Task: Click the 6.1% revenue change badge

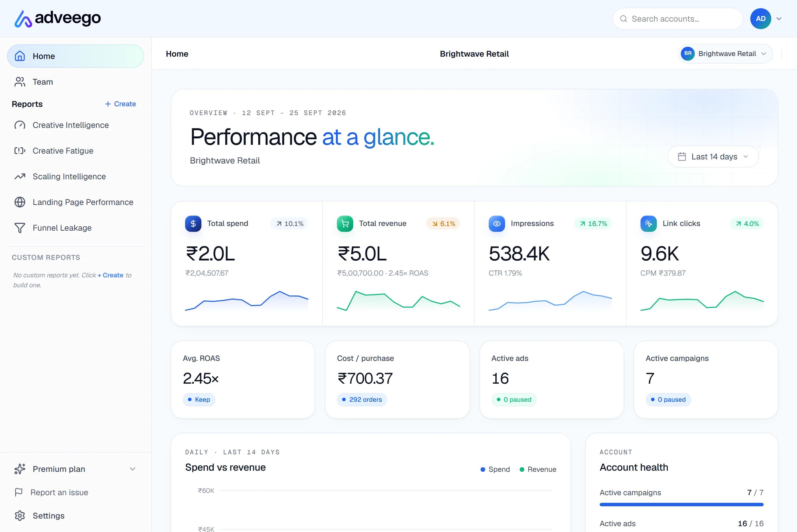Action: click(443, 224)
